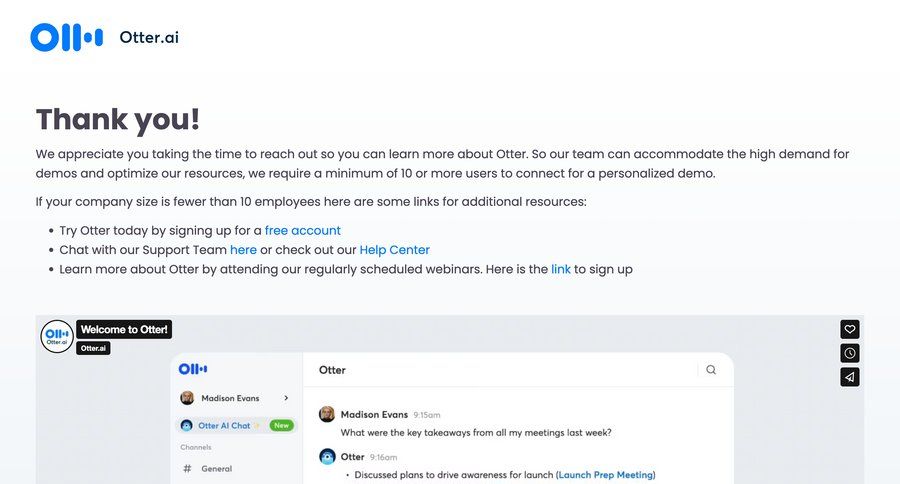Select Otter AI Chat in the sidebar
900x484 pixels.
(236, 425)
